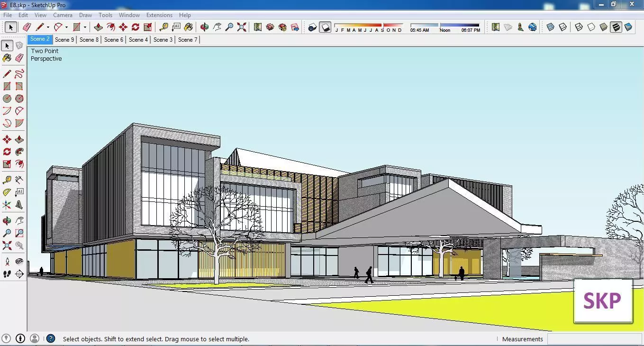Activate the Look Around eye tool
The width and height of the screenshot is (644, 346).
click(x=19, y=262)
